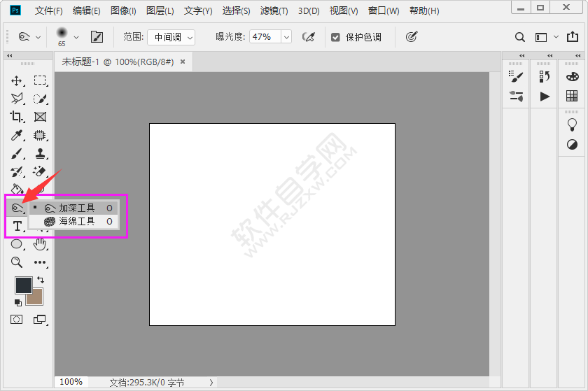Toggle pen pressure for size icon
The height and width of the screenshot is (391, 588).
[x=412, y=37]
